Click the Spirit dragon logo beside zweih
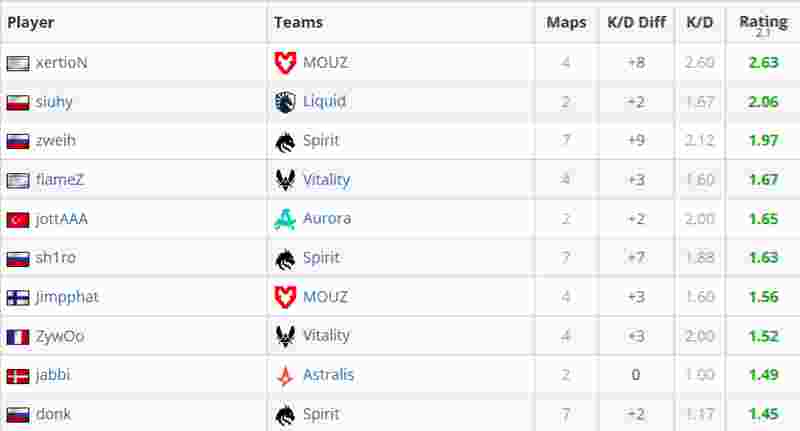This screenshot has height=431, width=800. point(285,141)
